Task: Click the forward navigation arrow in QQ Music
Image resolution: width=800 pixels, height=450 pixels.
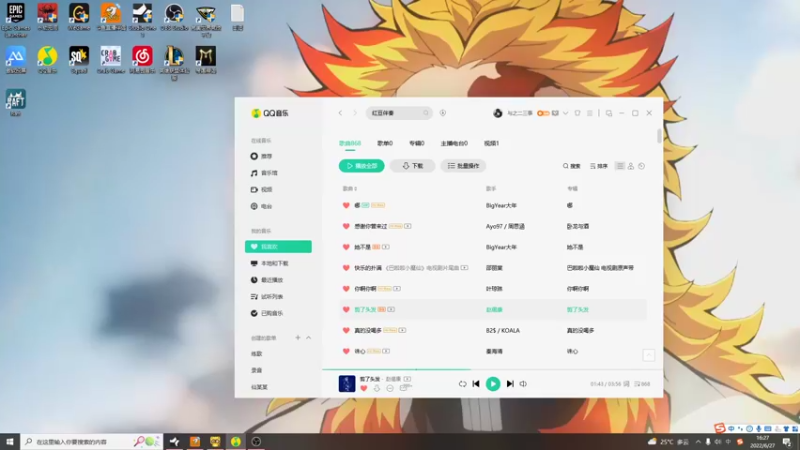Action: [x=355, y=113]
